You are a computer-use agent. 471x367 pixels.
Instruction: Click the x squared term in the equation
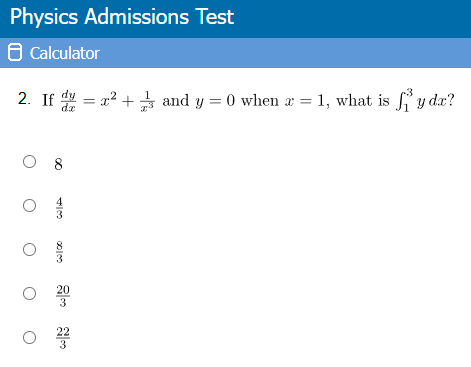[109, 99]
